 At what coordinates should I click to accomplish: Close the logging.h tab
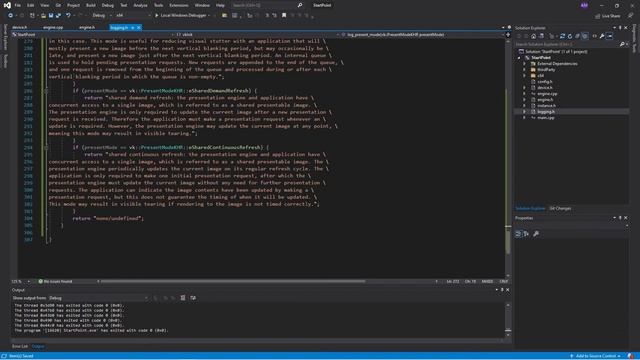click(x=139, y=27)
